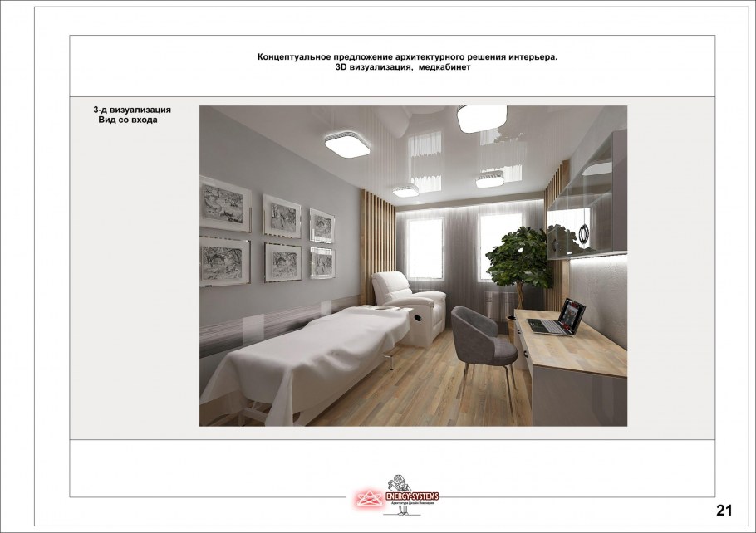The height and width of the screenshot is (533, 756).
Task: Click the '3-д визуализация' label
Action: (132, 110)
